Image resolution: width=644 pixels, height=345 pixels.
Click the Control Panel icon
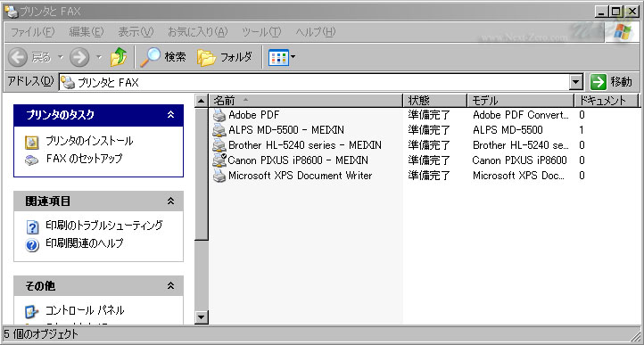(x=32, y=312)
